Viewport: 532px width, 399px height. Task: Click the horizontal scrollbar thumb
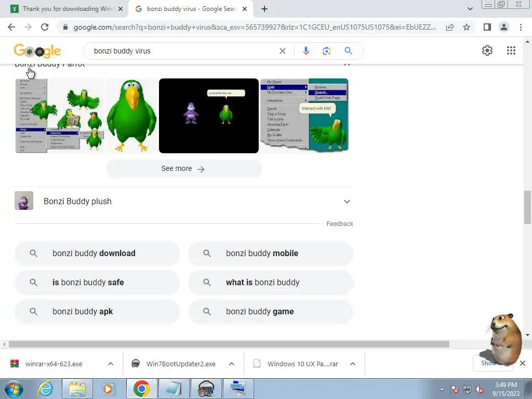point(229,344)
